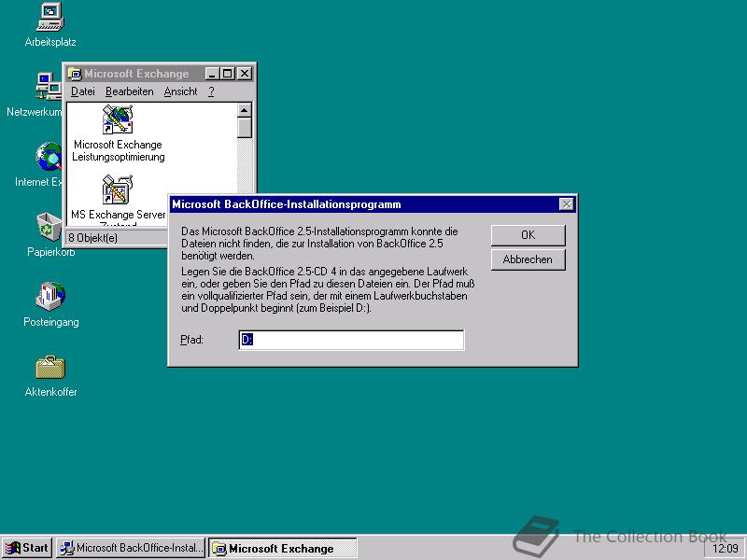Close the BackOffice-Installationsprogramm dialog

click(566, 204)
